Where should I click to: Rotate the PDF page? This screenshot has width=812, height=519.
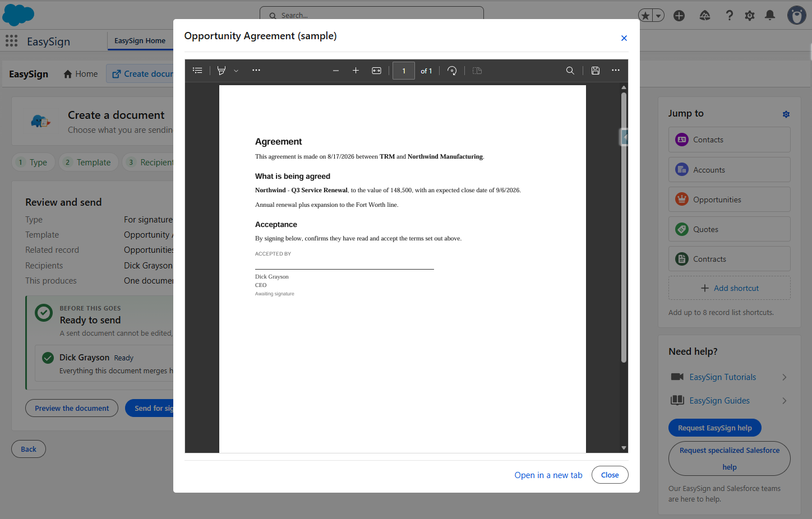tap(452, 71)
